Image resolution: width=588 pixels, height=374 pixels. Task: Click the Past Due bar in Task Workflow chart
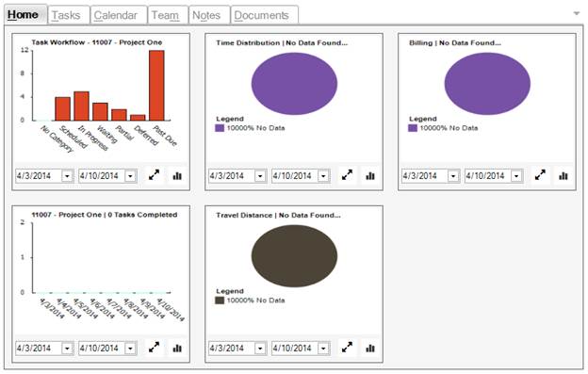pos(156,86)
